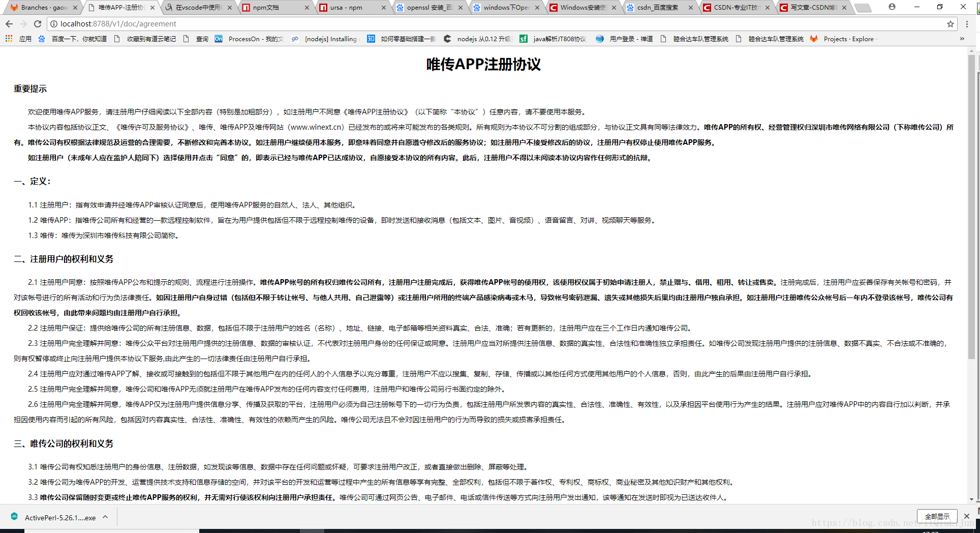The width and height of the screenshot is (980, 533).
Task: Click clause 1.3 about 唯传 abbreviation
Action: point(104,235)
